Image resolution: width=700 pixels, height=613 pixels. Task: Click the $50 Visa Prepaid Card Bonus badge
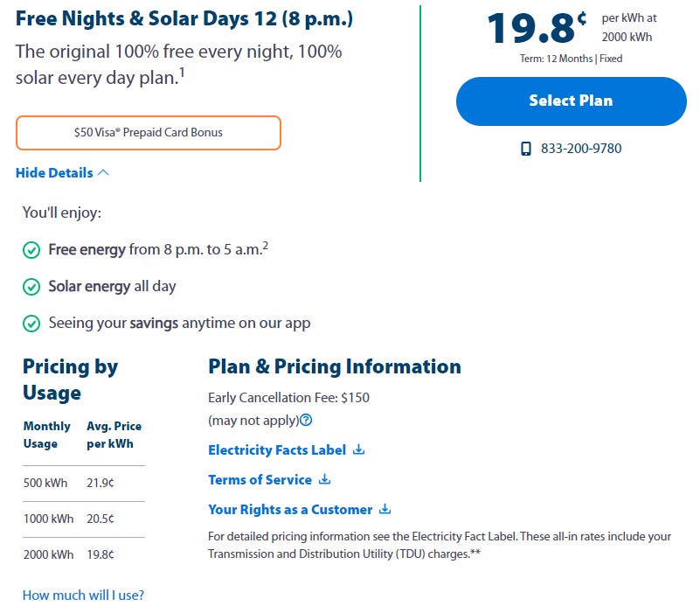148,133
